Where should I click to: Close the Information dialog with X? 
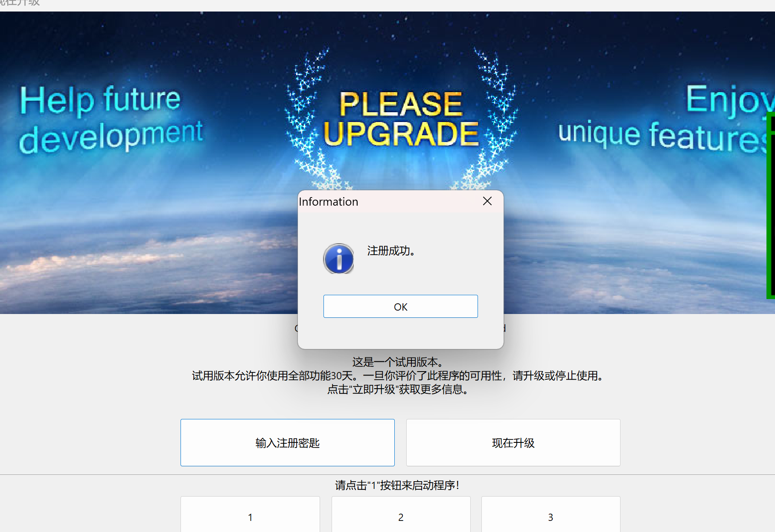487,201
